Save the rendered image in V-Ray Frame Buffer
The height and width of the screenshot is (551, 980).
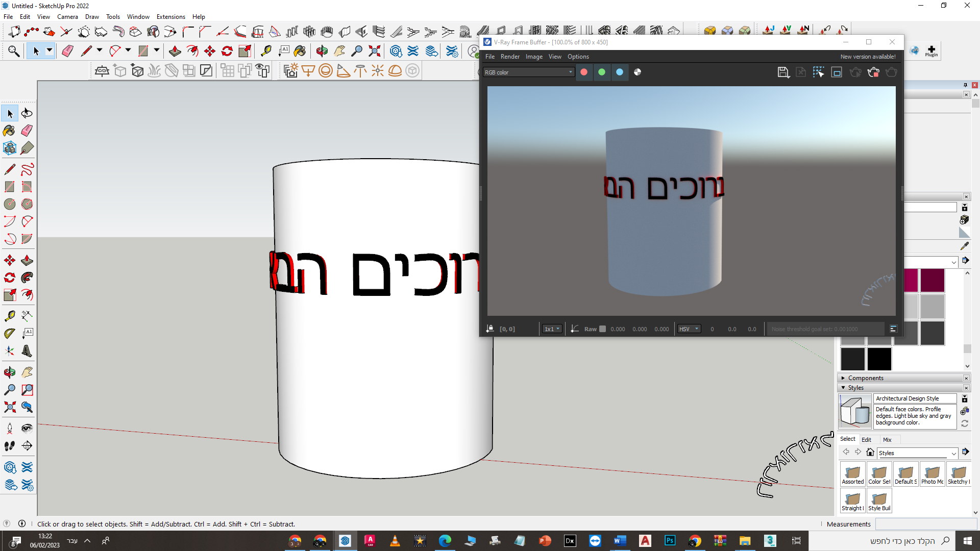point(782,72)
